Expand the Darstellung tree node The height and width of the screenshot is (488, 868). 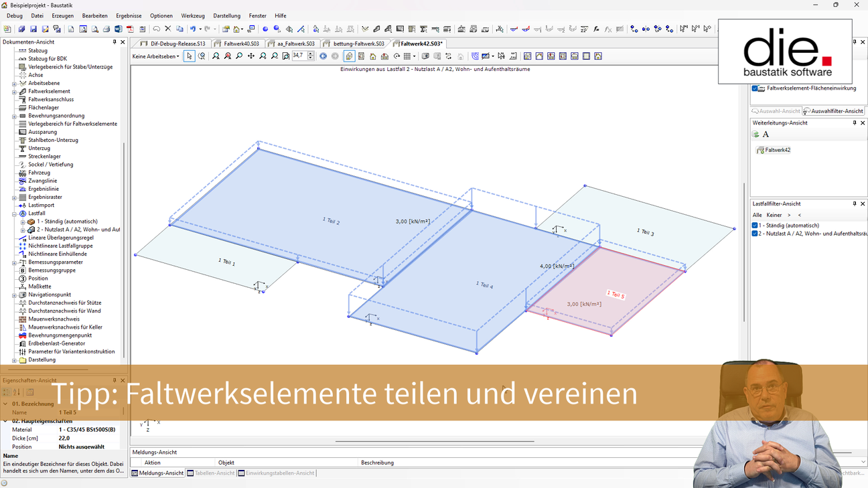(x=14, y=360)
